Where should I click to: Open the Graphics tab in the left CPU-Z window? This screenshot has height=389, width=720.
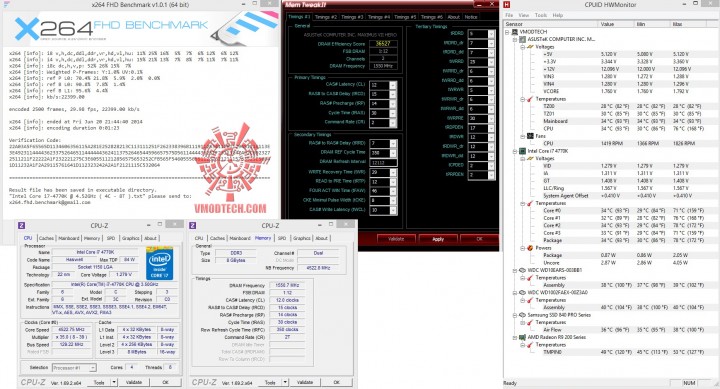click(130, 238)
